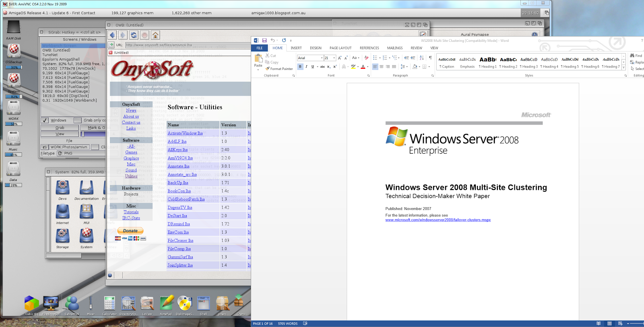Click the Numbering list icon in Word
The height and width of the screenshot is (327, 644).
pos(385,58)
